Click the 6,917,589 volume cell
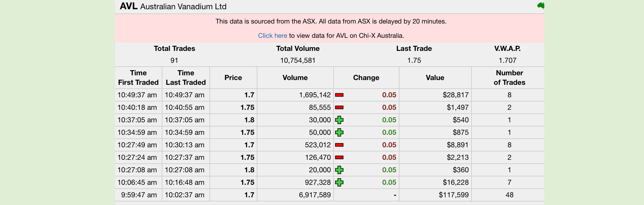This screenshot has width=644, height=205. pyautogui.click(x=315, y=195)
